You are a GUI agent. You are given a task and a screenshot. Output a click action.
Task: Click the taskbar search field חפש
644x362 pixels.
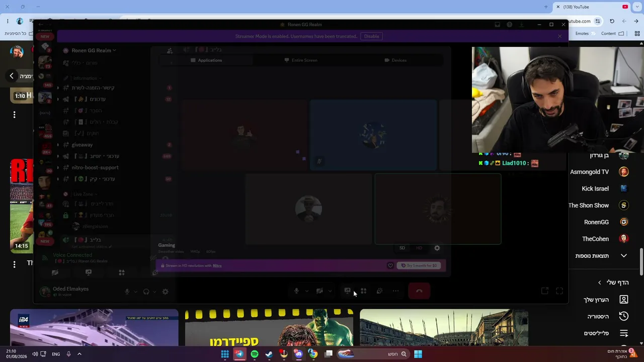(373, 354)
